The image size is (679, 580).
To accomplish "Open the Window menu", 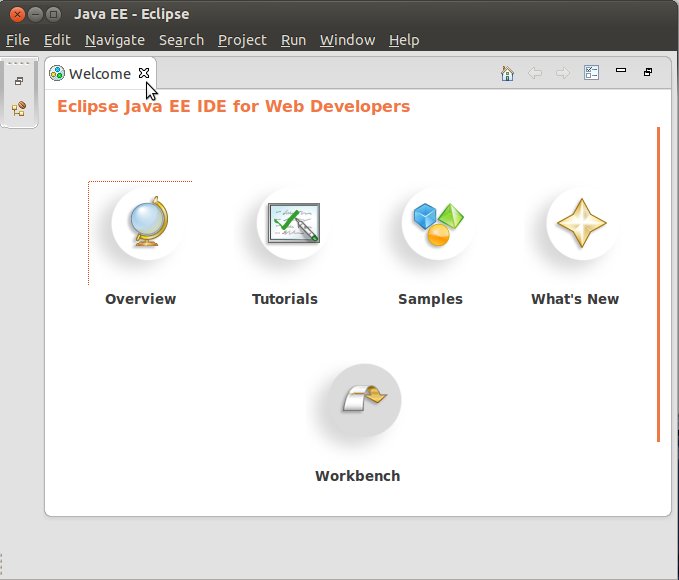I will tap(347, 40).
